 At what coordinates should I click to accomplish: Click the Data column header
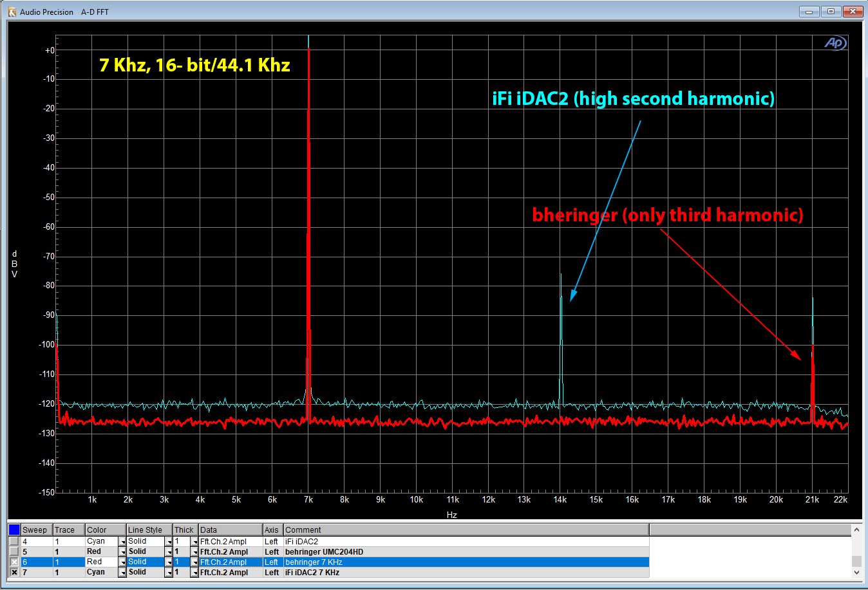click(x=231, y=530)
